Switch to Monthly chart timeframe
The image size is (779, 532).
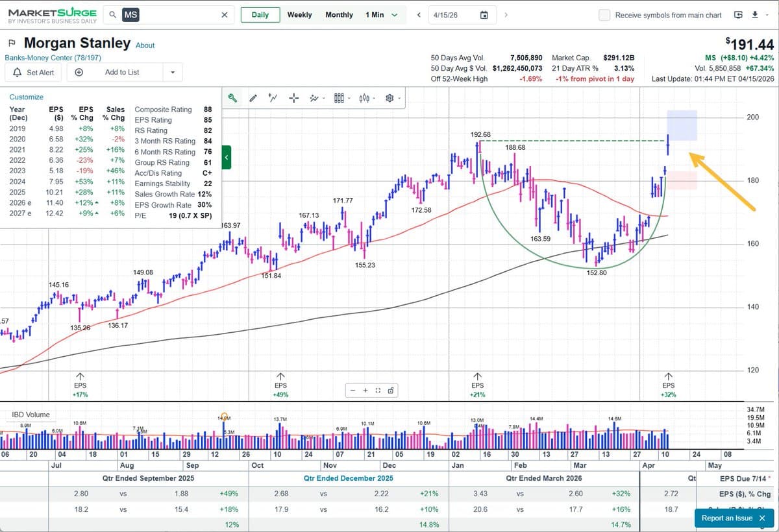339,15
